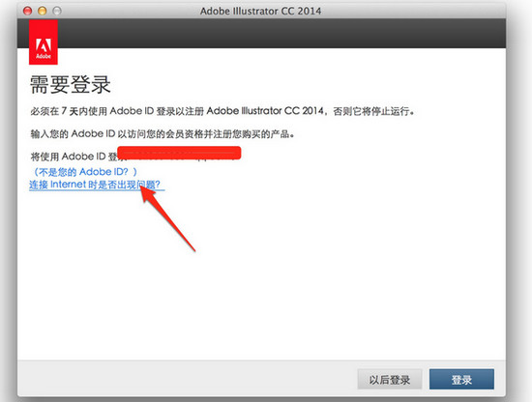Close the Adobe Illustrator sign-in window

[x=27, y=11]
